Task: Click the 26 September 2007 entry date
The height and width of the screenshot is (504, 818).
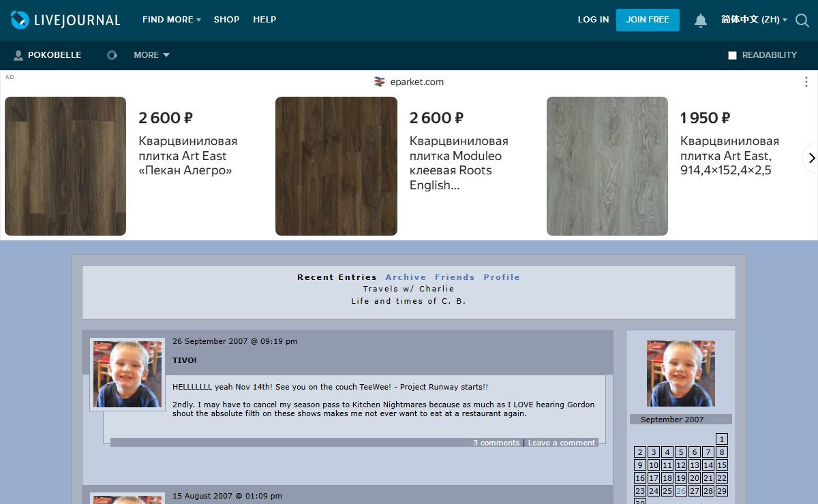Action: (x=234, y=341)
